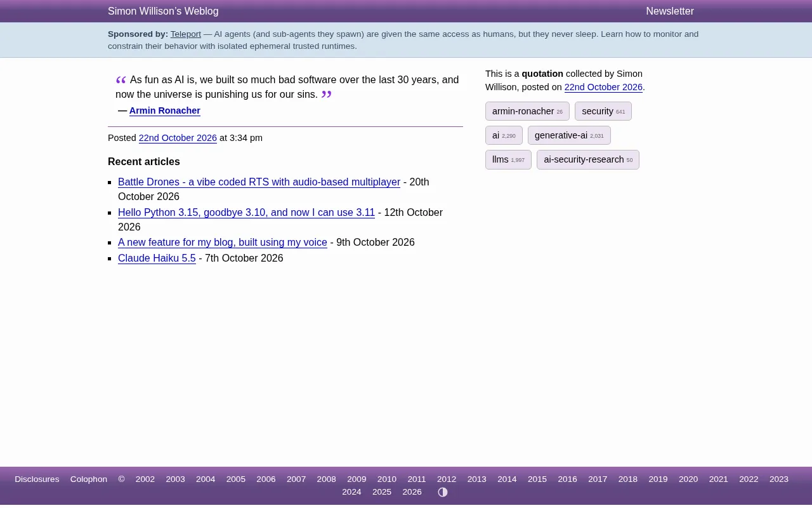Select the armin-ronacher tag
812x508 pixels.
(x=527, y=111)
